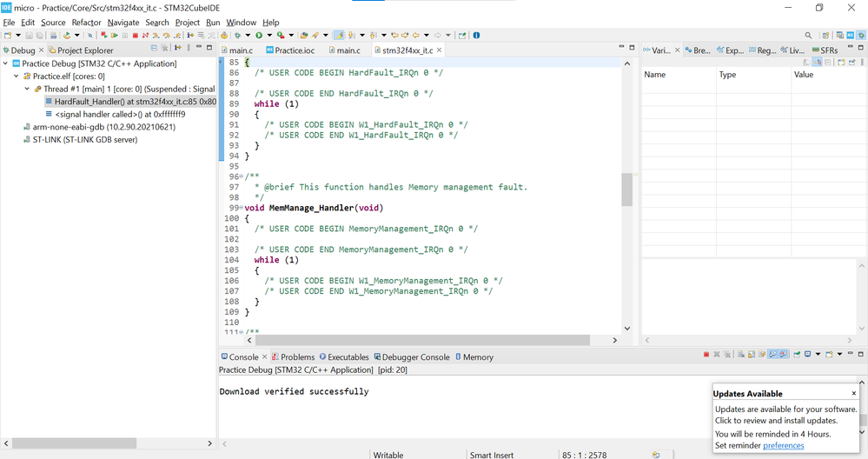
Task: Click the Last Edit Location icon
Action: click(x=395, y=35)
